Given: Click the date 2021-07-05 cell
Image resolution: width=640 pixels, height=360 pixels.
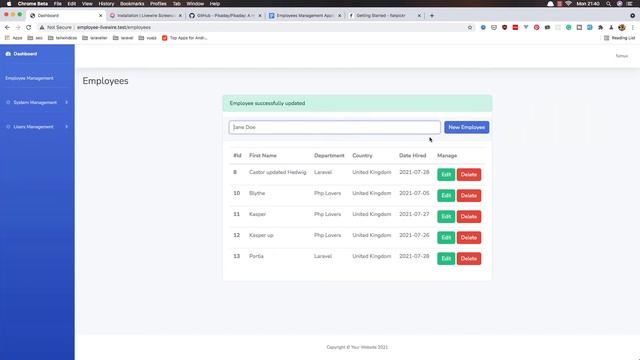Looking at the screenshot, I should 414,193.
